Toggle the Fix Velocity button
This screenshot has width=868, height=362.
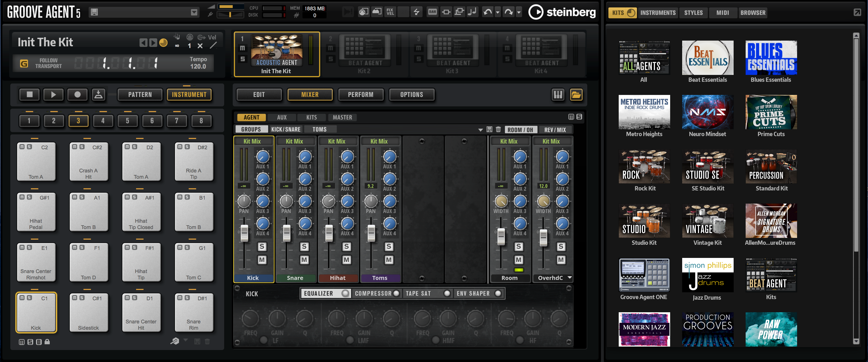coord(390,12)
